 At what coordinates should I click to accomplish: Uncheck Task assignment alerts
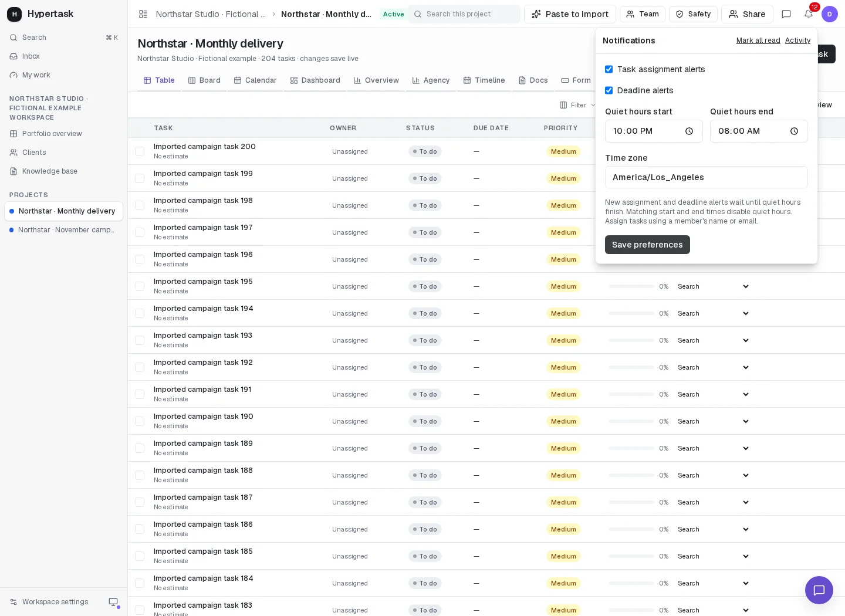(x=609, y=69)
